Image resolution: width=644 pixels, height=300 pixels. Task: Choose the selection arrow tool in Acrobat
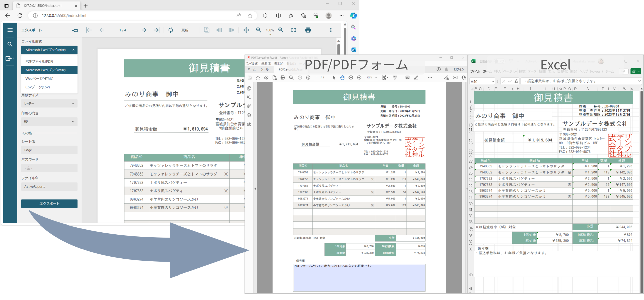click(x=334, y=78)
